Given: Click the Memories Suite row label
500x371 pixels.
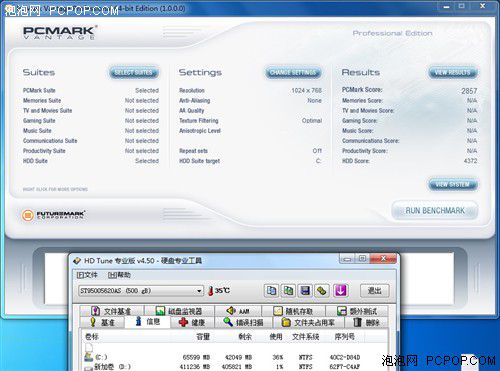Looking at the screenshot, I should point(42,100).
